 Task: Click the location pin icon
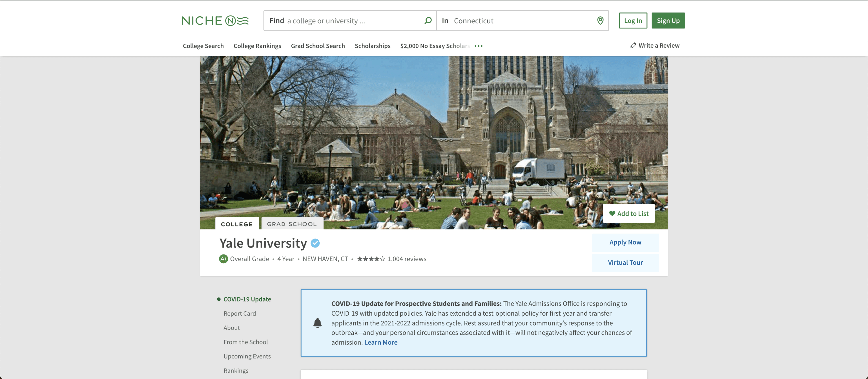click(600, 21)
